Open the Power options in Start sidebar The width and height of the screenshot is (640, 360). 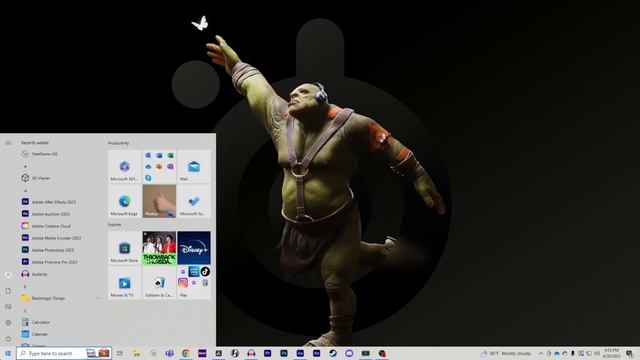[8, 339]
